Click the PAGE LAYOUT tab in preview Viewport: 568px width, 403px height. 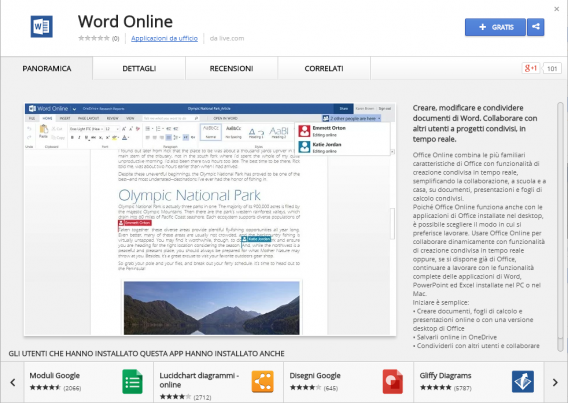[88, 118]
